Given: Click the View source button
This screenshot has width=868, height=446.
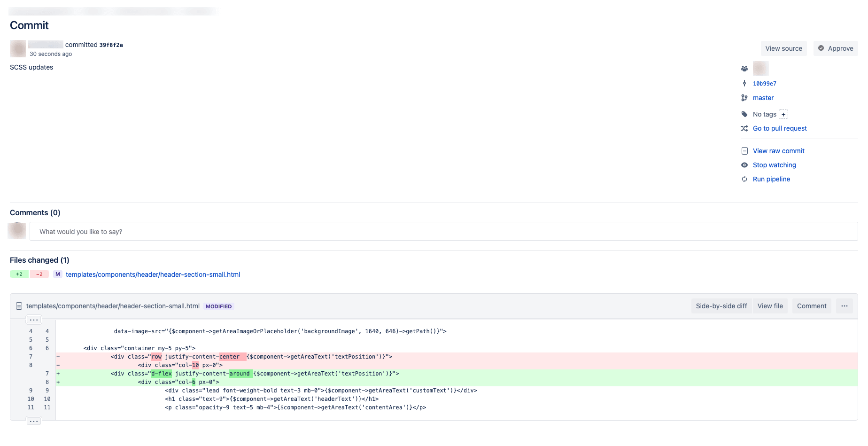Looking at the screenshot, I should (x=783, y=48).
